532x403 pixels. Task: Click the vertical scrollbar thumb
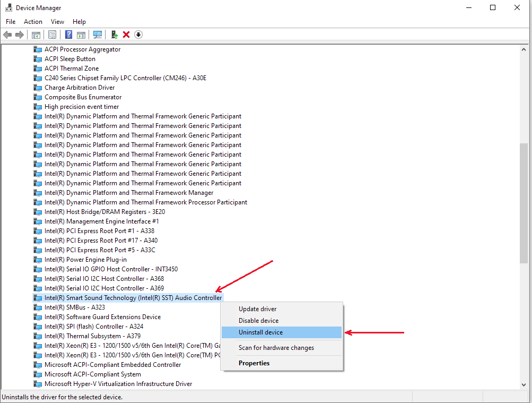pyautogui.click(x=524, y=203)
